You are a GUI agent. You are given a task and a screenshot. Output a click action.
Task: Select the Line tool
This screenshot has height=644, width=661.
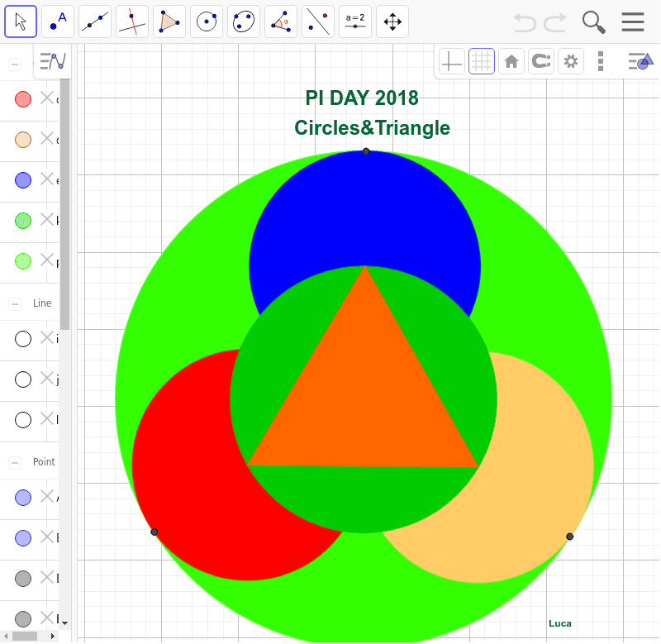point(94,21)
